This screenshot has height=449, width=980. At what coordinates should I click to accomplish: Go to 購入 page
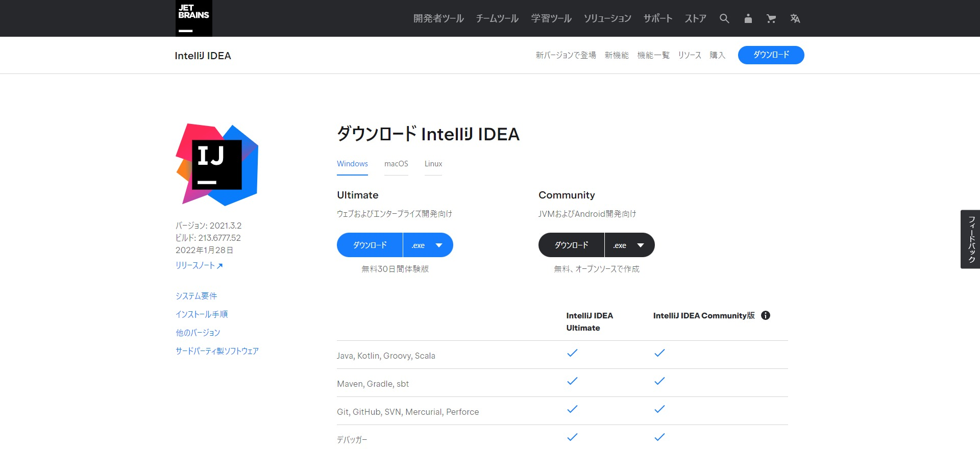click(717, 55)
